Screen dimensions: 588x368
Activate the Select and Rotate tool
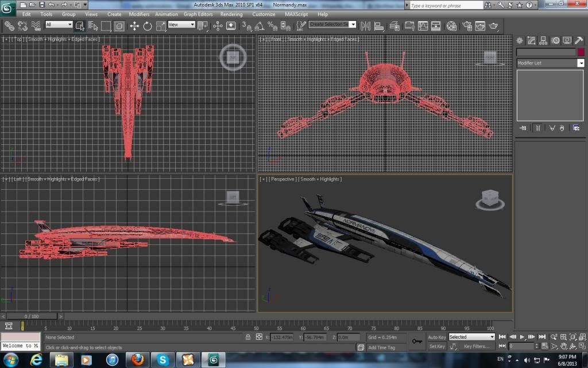tap(148, 26)
